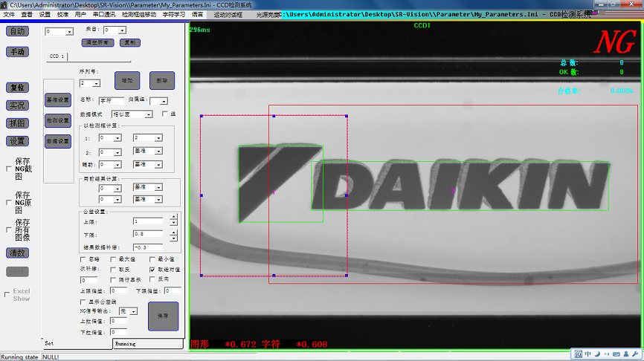Open the 数据模式 dropdown showing 相似度

click(148, 114)
